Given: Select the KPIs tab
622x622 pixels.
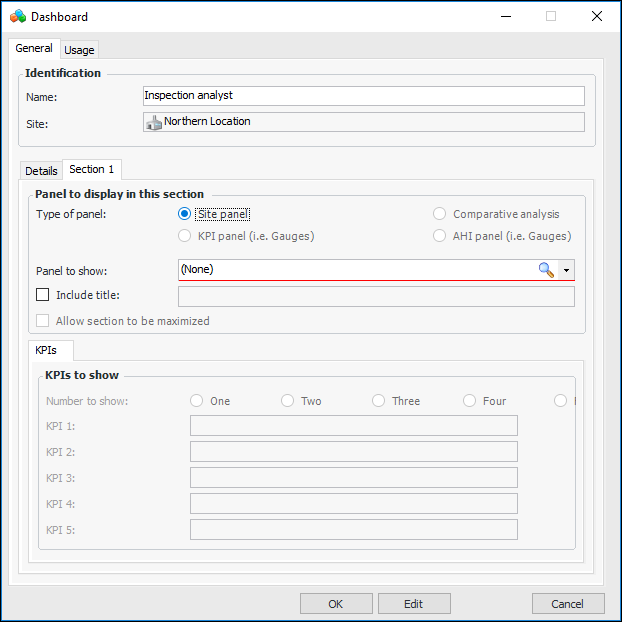Looking at the screenshot, I should [x=50, y=350].
